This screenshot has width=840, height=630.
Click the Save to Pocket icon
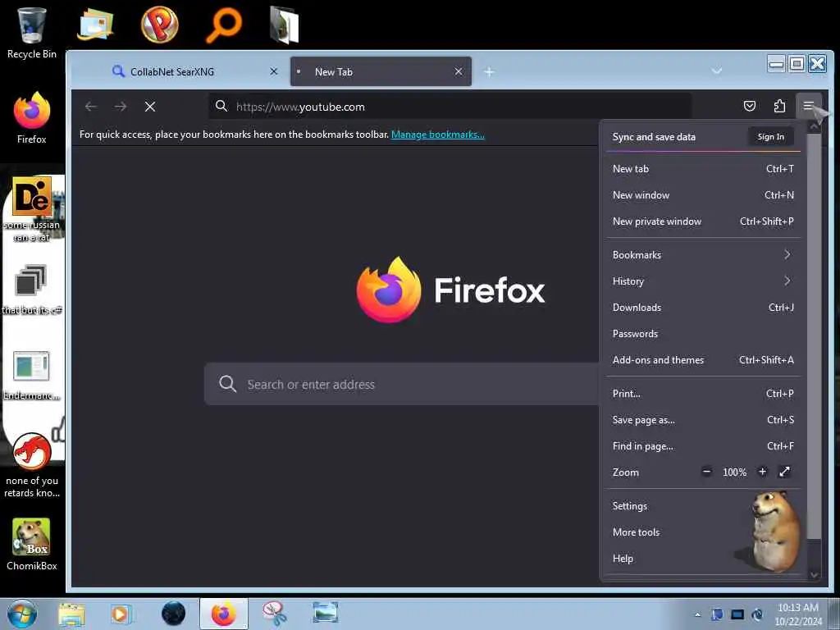click(x=750, y=106)
